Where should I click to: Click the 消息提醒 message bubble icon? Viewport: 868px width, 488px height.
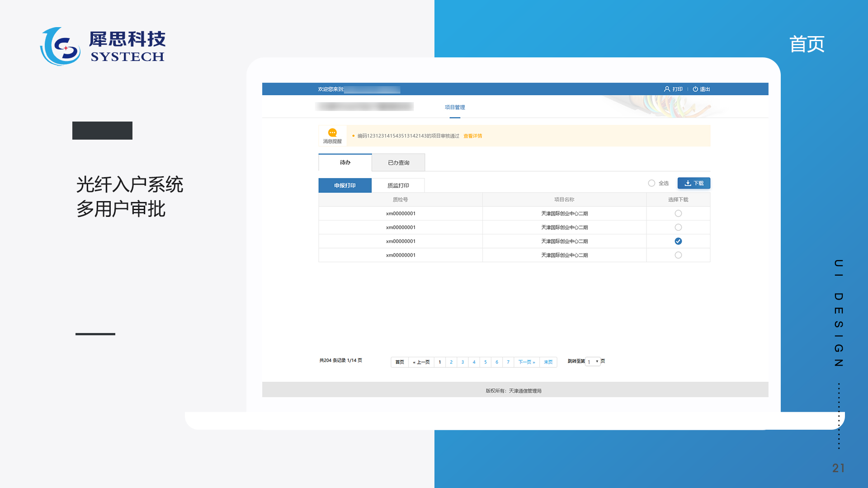332,133
